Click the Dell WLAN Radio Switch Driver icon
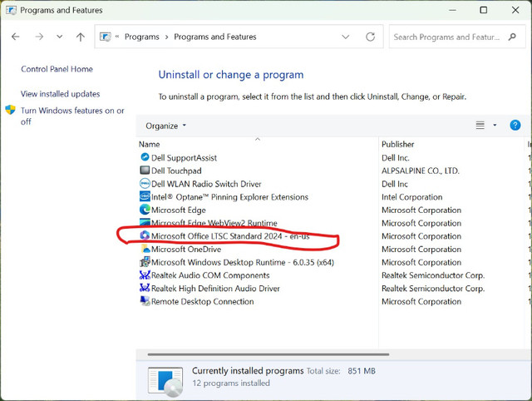 pos(145,183)
